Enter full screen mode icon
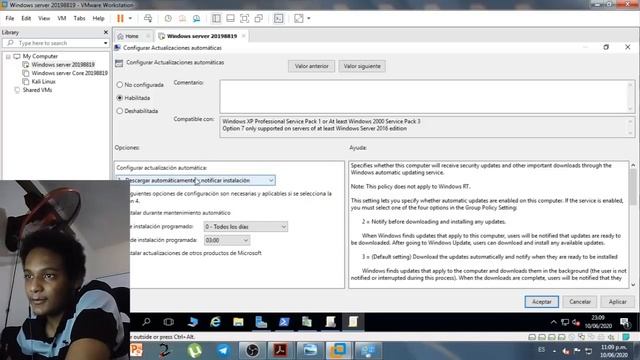The width and height of the screenshot is (640, 360). pos(244,18)
